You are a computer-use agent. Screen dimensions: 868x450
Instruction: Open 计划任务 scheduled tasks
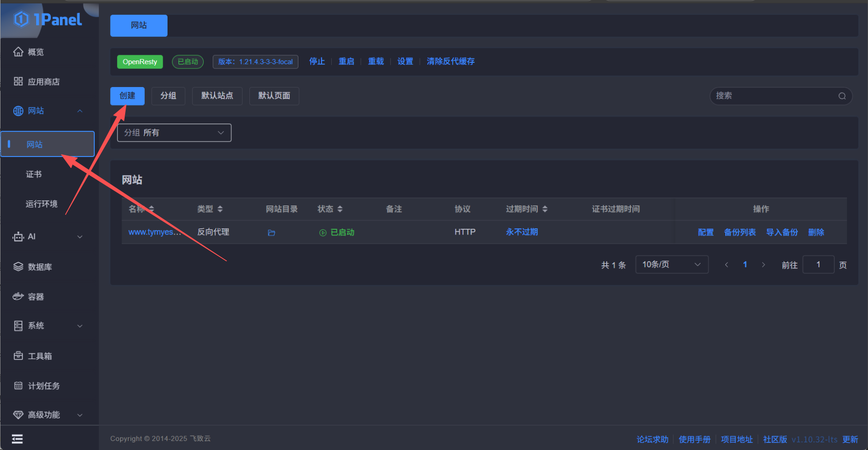coord(43,386)
